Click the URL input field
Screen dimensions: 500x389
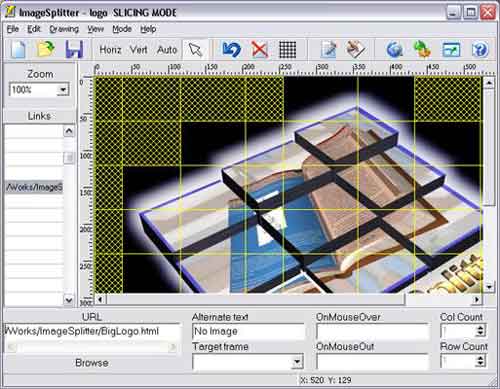click(92, 331)
